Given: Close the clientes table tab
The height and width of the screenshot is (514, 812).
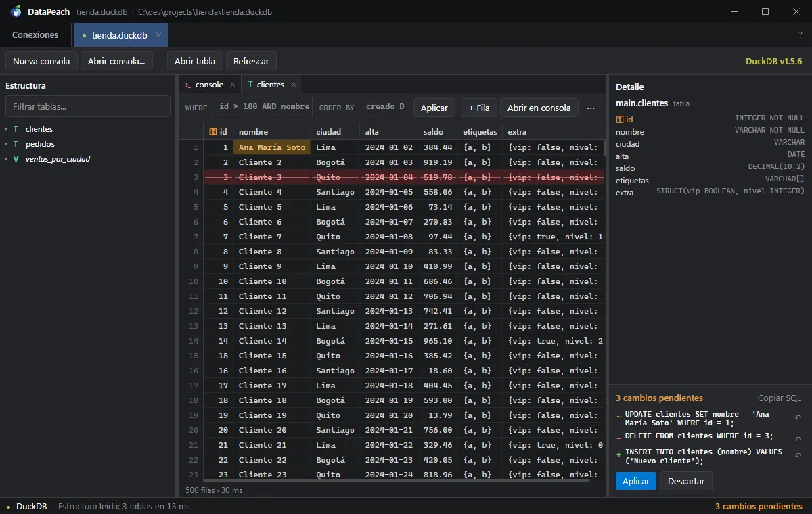Looking at the screenshot, I should (x=293, y=85).
